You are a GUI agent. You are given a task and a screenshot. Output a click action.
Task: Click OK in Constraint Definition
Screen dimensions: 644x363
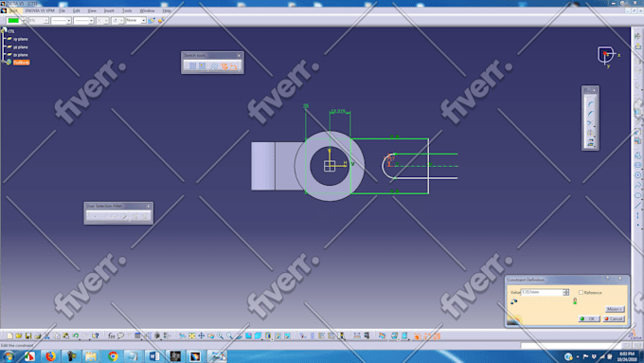(589, 318)
